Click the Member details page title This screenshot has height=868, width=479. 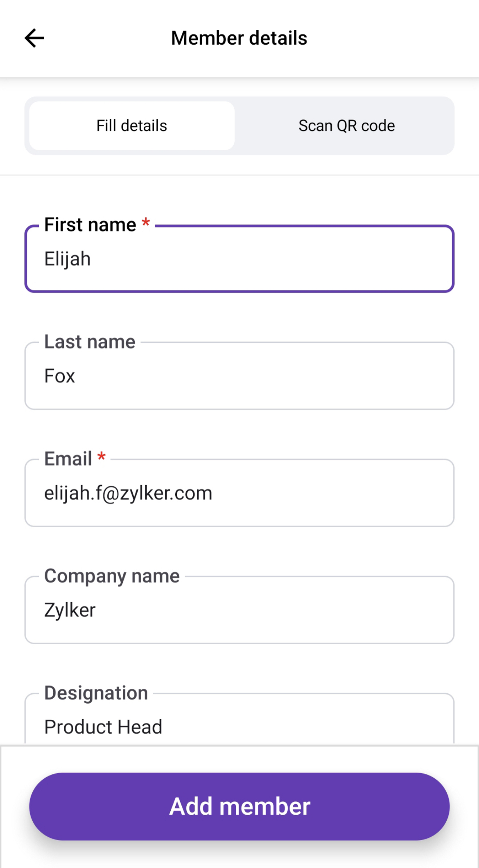pos(239,38)
